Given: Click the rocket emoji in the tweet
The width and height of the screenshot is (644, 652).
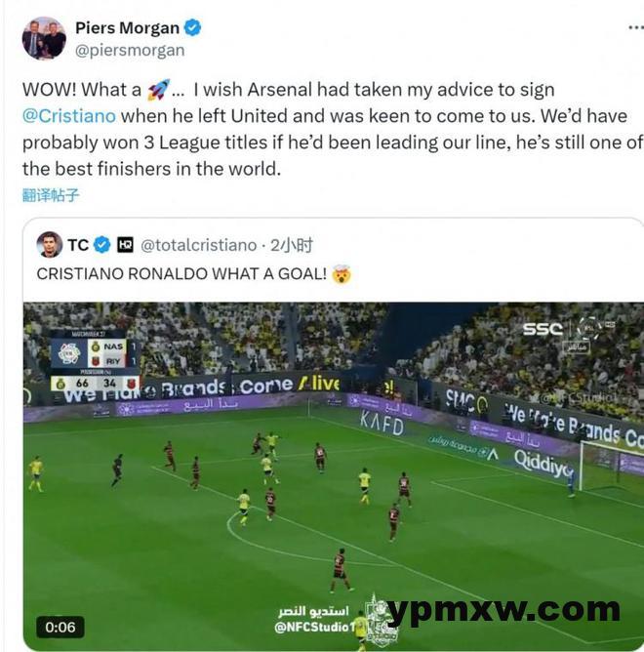Looking at the screenshot, I should pyautogui.click(x=159, y=90).
